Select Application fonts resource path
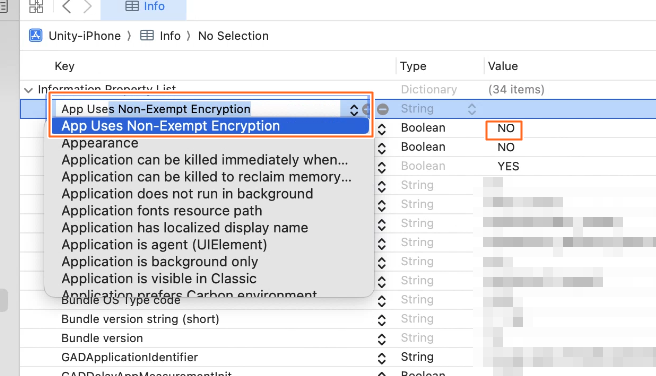Image resolution: width=656 pixels, height=376 pixels. click(x=161, y=211)
